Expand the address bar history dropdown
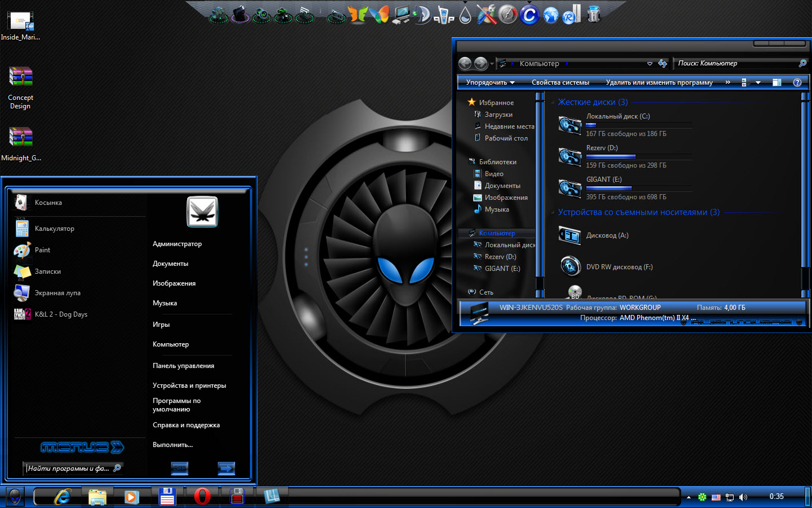Screen dimensions: 812x508 tap(650, 64)
